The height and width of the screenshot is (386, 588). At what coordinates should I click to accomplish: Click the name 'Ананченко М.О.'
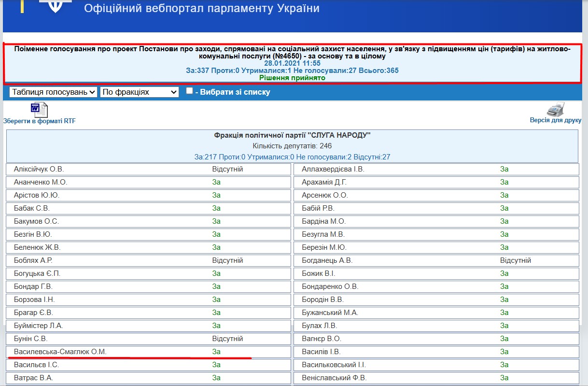(41, 182)
